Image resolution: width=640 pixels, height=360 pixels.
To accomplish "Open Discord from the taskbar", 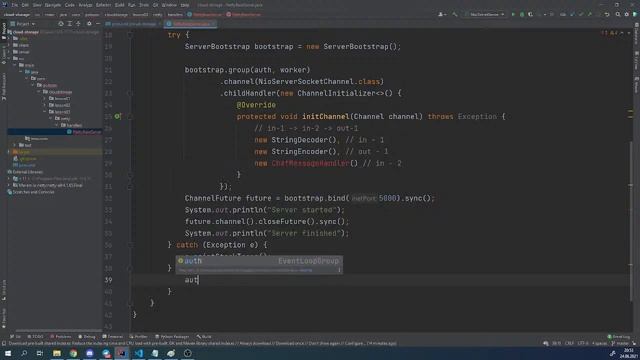I will point(89,353).
